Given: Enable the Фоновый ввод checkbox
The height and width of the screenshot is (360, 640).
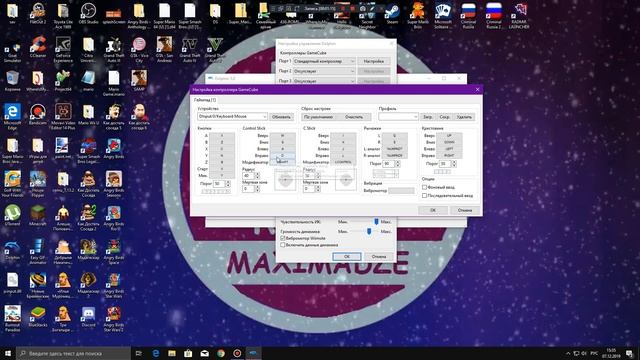Looking at the screenshot, I should pyautogui.click(x=424, y=187).
